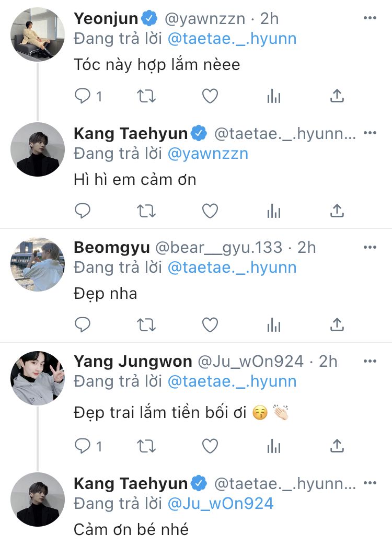Open more options on Yeonjun's tweet
Image resolution: width=392 pixels, height=546 pixels.
click(x=370, y=19)
